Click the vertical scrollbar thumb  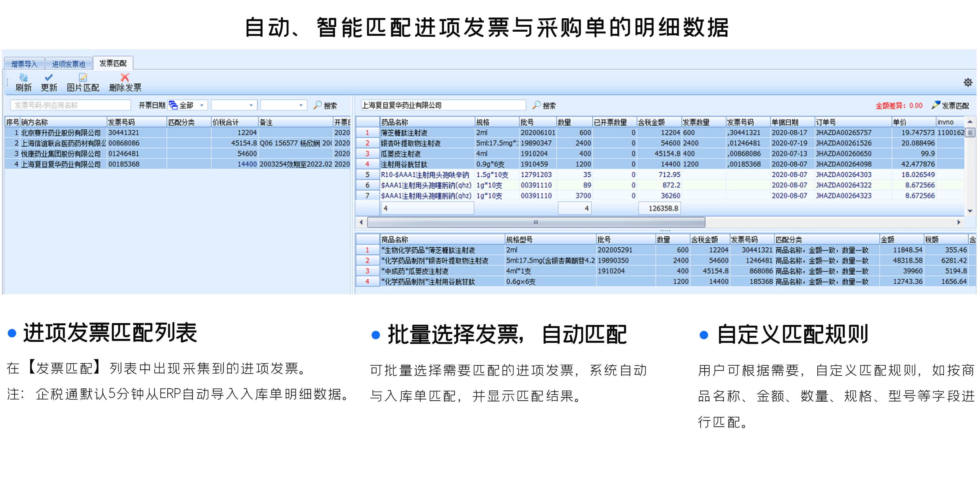[970, 133]
